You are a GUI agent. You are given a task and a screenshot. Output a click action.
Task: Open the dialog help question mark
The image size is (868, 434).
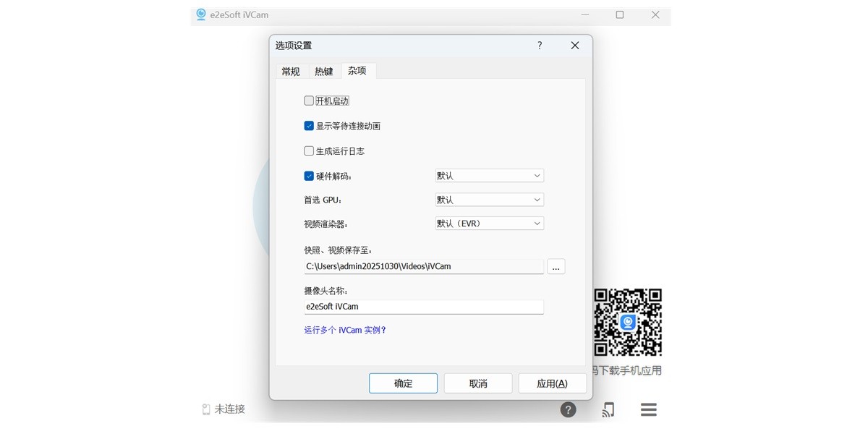coord(539,45)
